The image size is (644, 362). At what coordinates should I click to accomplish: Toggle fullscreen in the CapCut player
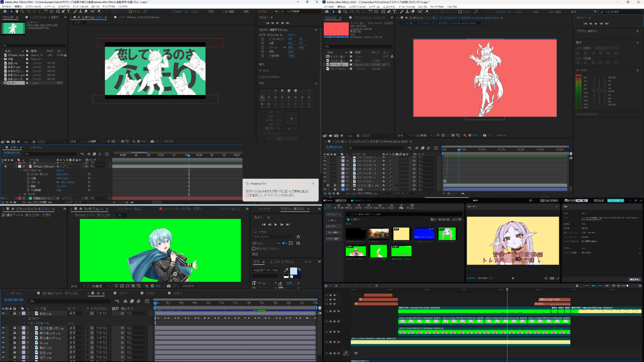pyautogui.click(x=558, y=278)
